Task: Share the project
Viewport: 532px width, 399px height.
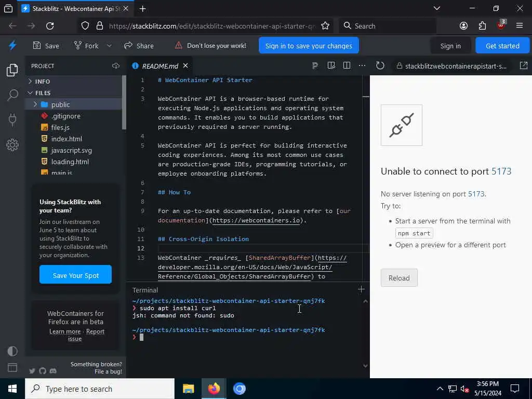Action: pyautogui.click(x=139, y=46)
